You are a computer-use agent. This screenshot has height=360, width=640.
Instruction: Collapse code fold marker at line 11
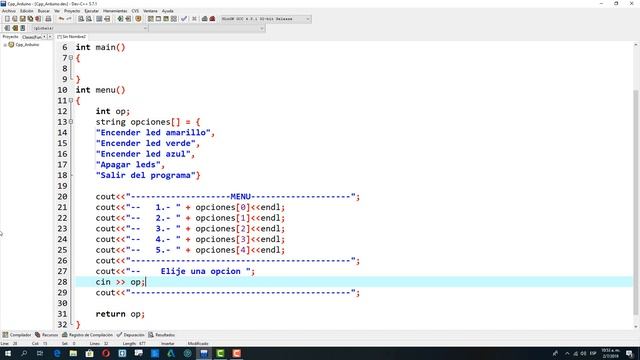(71, 100)
